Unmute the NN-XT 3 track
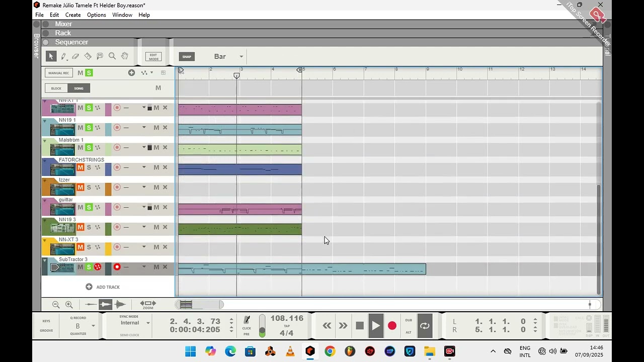Screen dimensions: 644x362 click(x=80, y=247)
